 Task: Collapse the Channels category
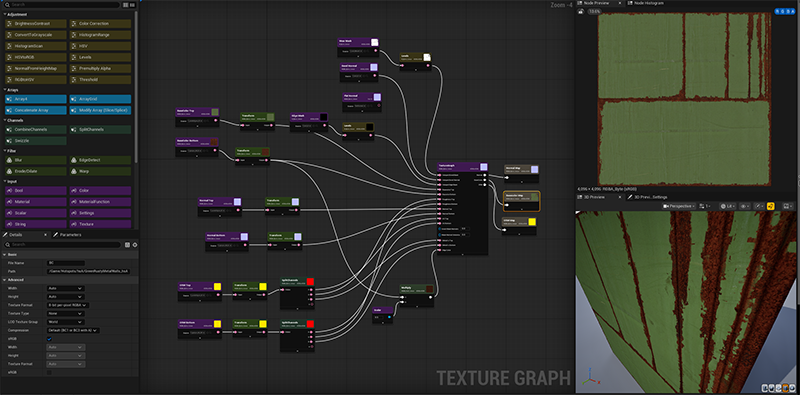5,120
